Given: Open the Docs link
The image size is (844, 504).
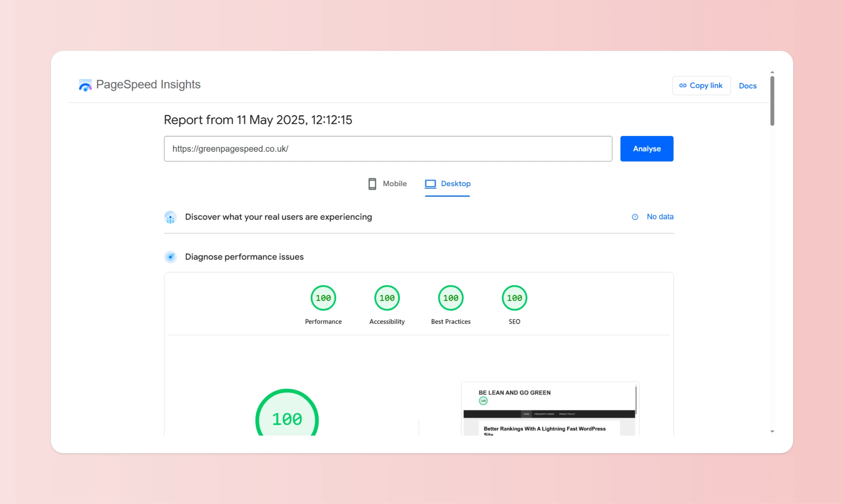Looking at the screenshot, I should (747, 86).
